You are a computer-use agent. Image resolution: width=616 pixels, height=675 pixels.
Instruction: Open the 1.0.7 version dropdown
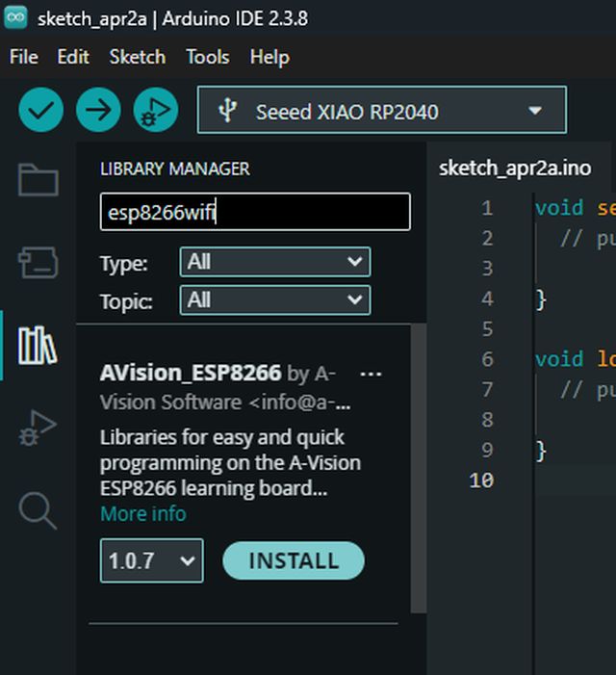pyautogui.click(x=152, y=560)
